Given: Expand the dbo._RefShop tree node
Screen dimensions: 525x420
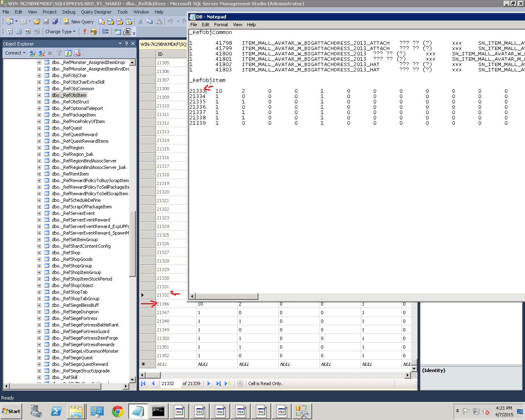Looking at the screenshot, I should pyautogui.click(x=39, y=253).
